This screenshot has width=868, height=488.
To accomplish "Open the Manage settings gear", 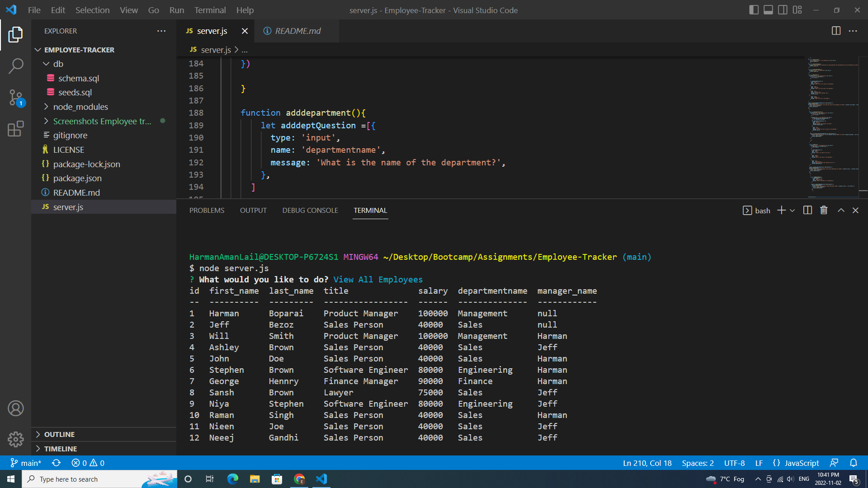I will pyautogui.click(x=16, y=439).
